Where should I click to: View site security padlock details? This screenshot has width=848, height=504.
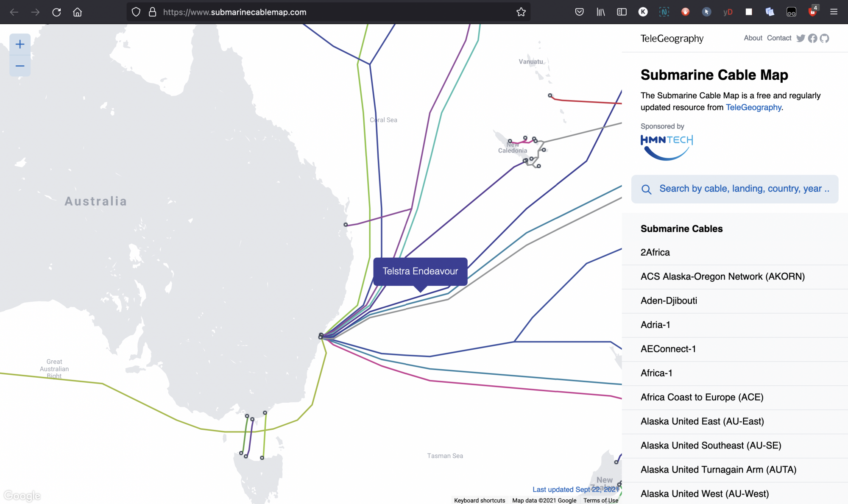pyautogui.click(x=152, y=12)
